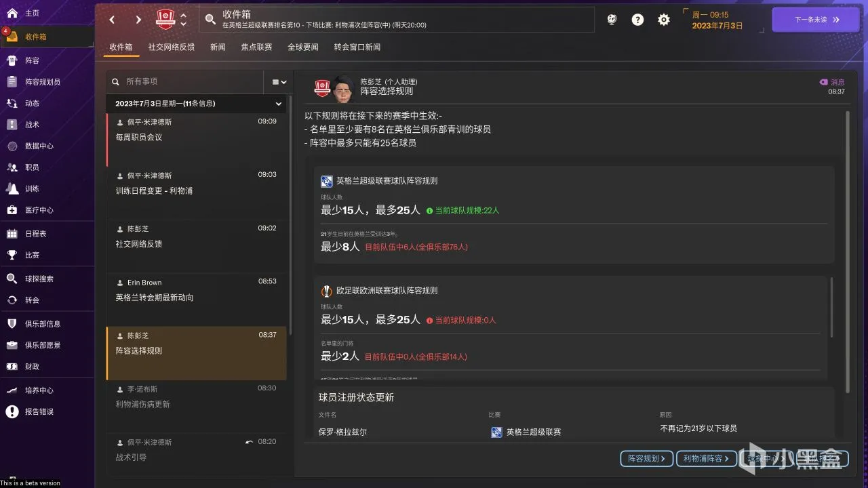This screenshot has width=868, height=488.
Task: Click 英格兰超级联赛 competition in registration table
Action: click(x=534, y=432)
